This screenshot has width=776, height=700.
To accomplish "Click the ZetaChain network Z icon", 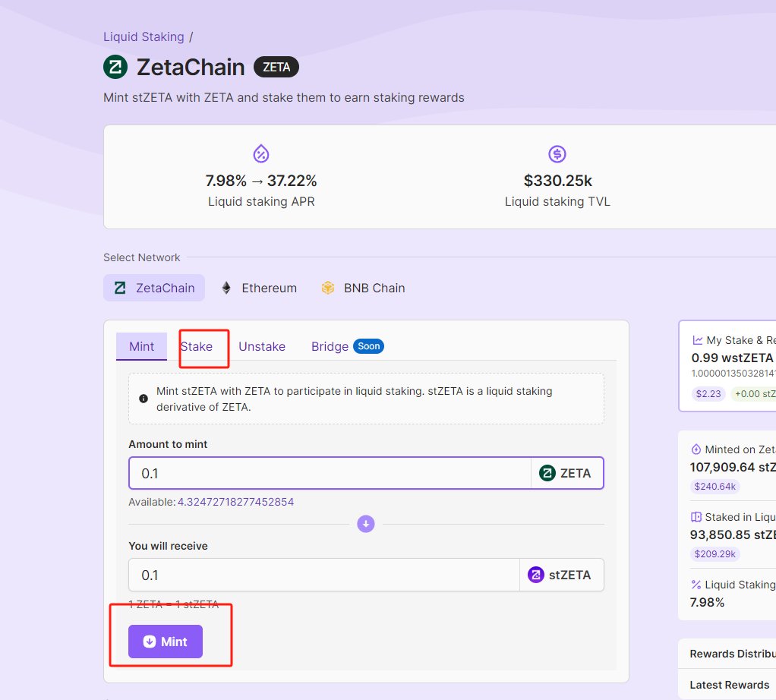I will point(120,288).
